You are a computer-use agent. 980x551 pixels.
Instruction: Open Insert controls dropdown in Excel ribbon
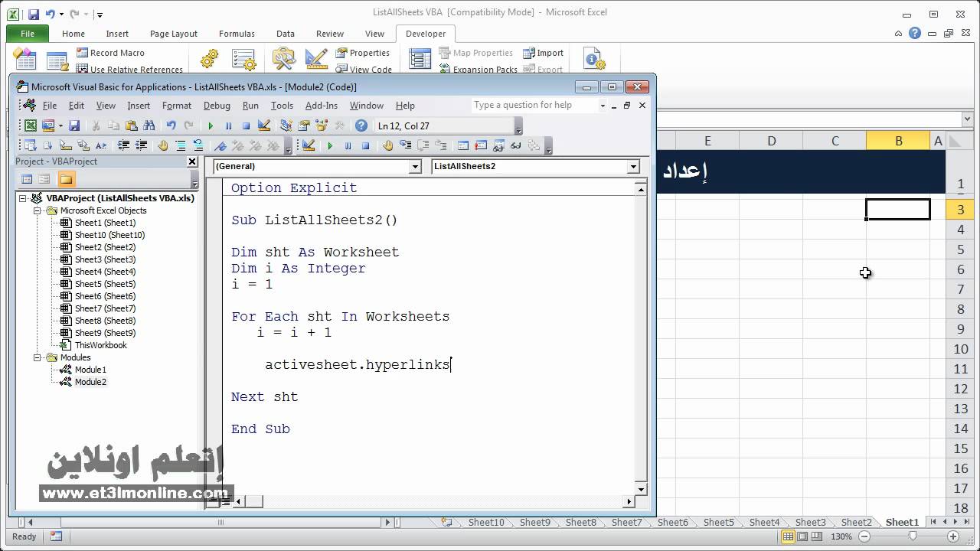tap(283, 60)
